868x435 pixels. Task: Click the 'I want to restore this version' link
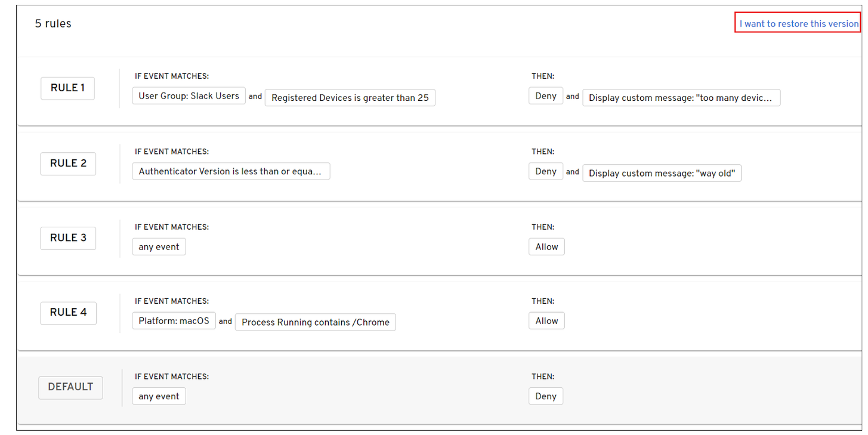(799, 24)
